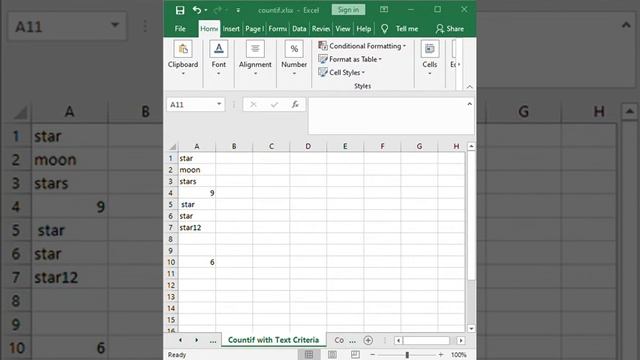640x360 pixels.
Task: Switch to the Formulas tab
Action: tap(278, 29)
